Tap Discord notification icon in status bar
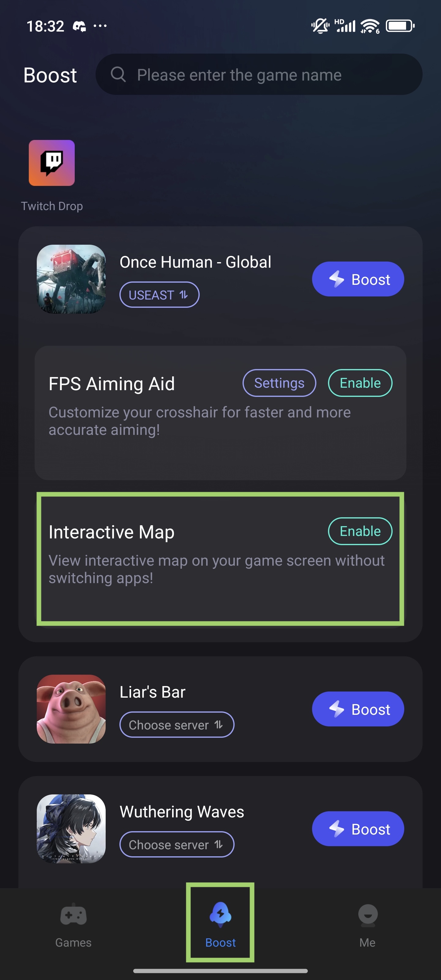Screen dimensions: 441x980 79,26
